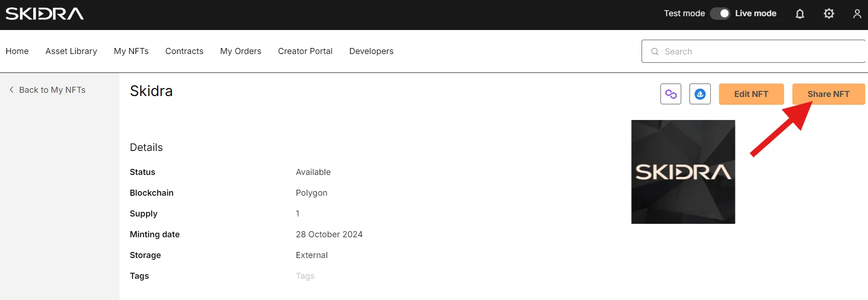Open My Orders
Viewport: 868px width, 300px height.
241,51
